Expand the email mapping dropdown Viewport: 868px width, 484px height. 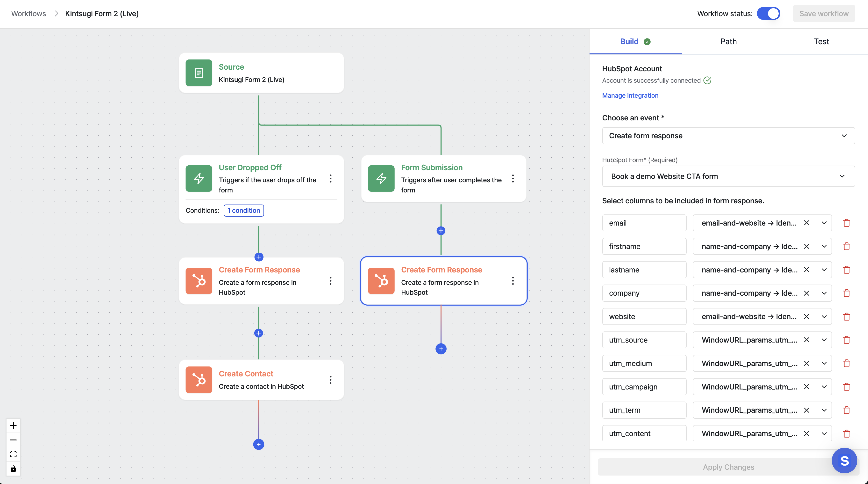click(x=824, y=223)
